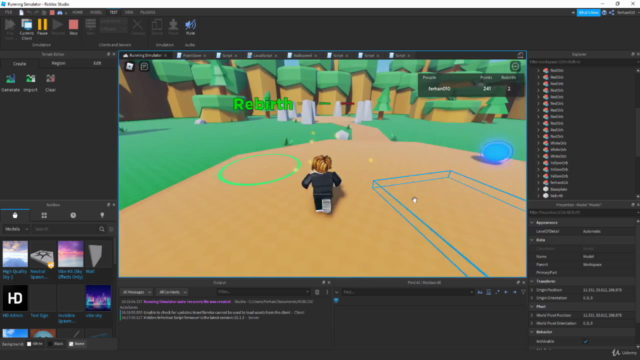Select Black toolbox background option

[56, 344]
